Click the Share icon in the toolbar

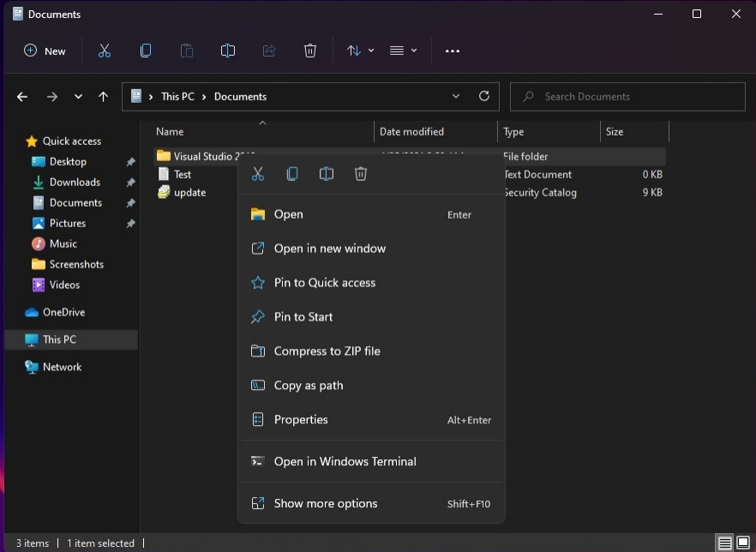pos(269,51)
